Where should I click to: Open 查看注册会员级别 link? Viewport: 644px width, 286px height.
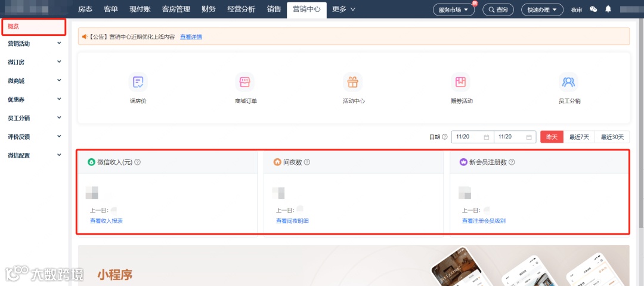[484, 221]
